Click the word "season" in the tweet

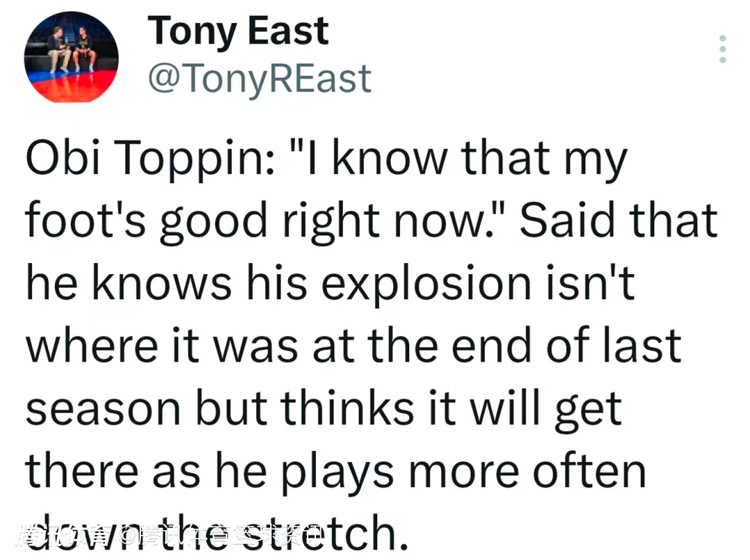(103, 407)
